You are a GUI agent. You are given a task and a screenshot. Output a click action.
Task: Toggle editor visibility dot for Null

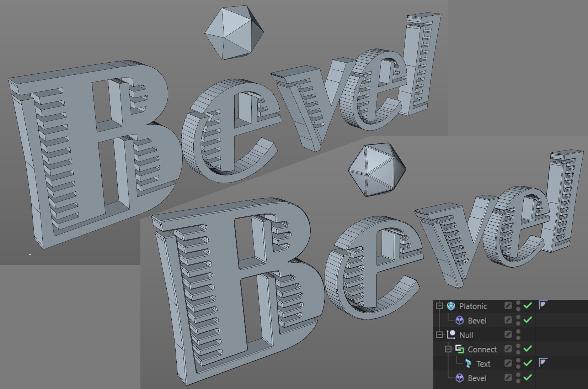click(518, 332)
